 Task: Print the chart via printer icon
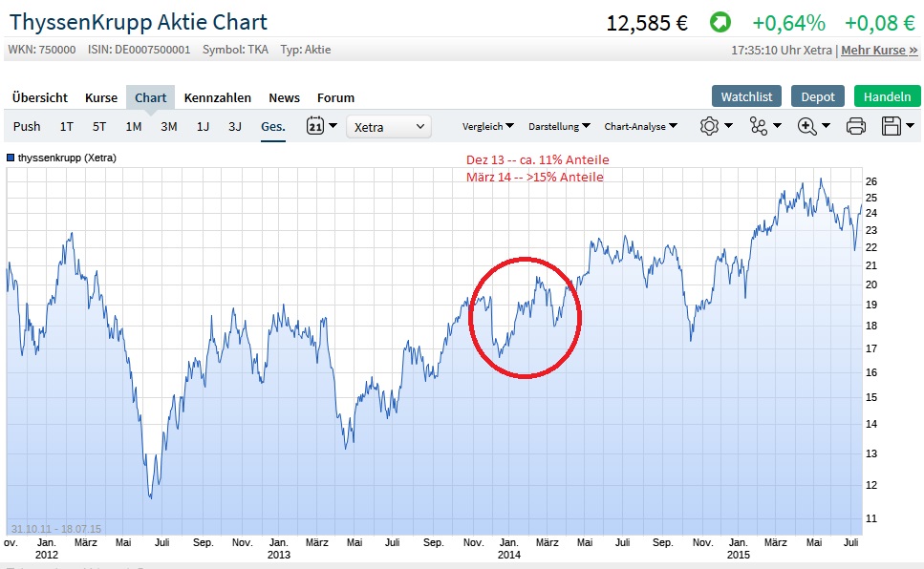click(855, 126)
